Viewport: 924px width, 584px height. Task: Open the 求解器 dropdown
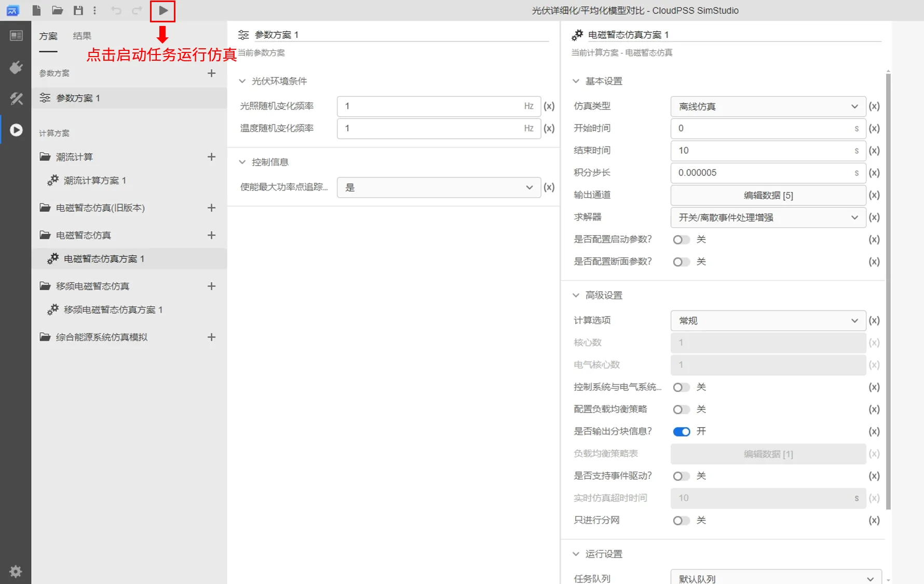click(768, 218)
